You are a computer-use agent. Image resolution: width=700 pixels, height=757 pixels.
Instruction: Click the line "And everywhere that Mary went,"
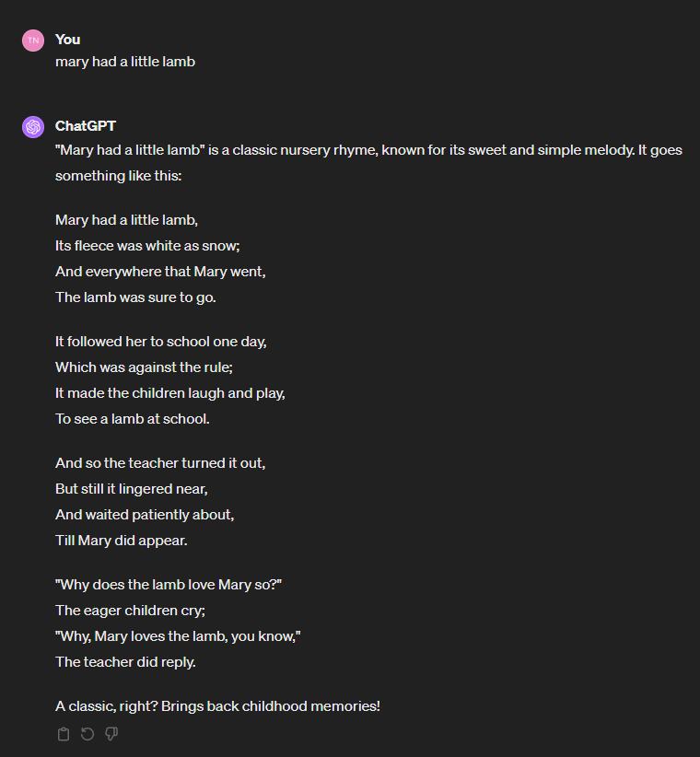[x=160, y=272]
